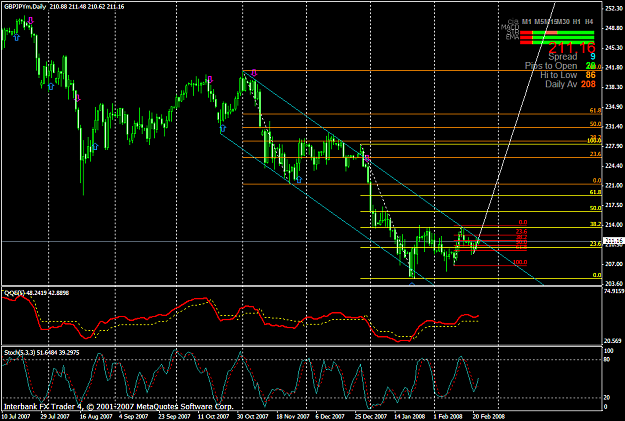Click the M1 timeframe label
The image size is (625, 421).
[527, 22]
